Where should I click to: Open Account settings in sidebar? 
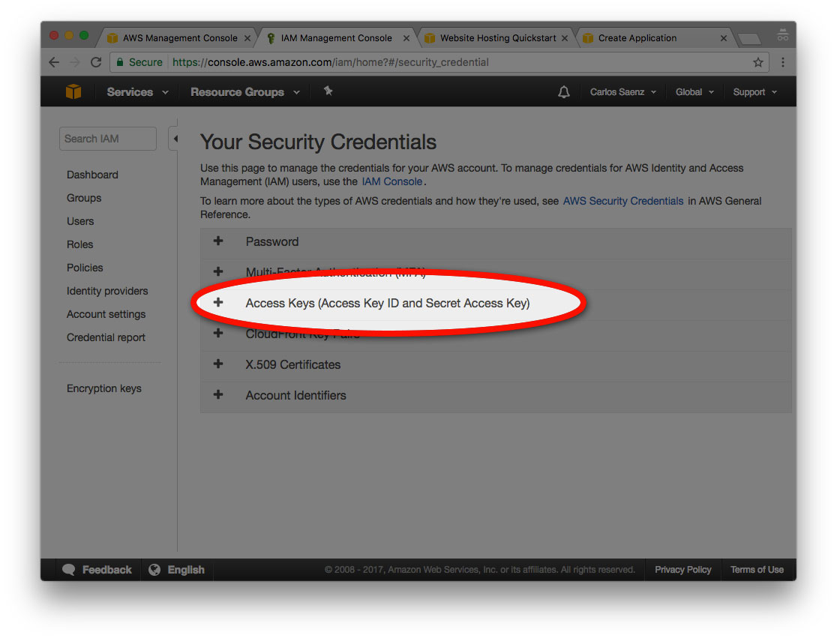pos(106,314)
